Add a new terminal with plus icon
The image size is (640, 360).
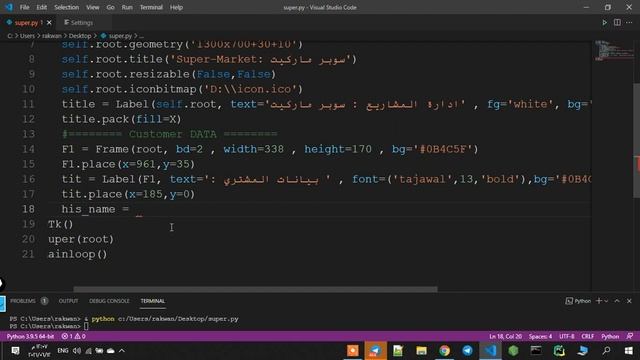pyautogui.click(x=599, y=301)
